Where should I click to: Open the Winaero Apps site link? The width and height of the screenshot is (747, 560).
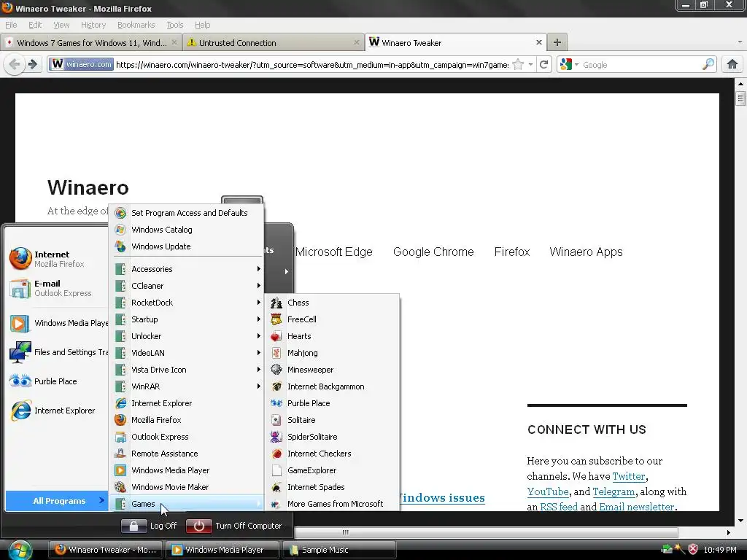(586, 252)
